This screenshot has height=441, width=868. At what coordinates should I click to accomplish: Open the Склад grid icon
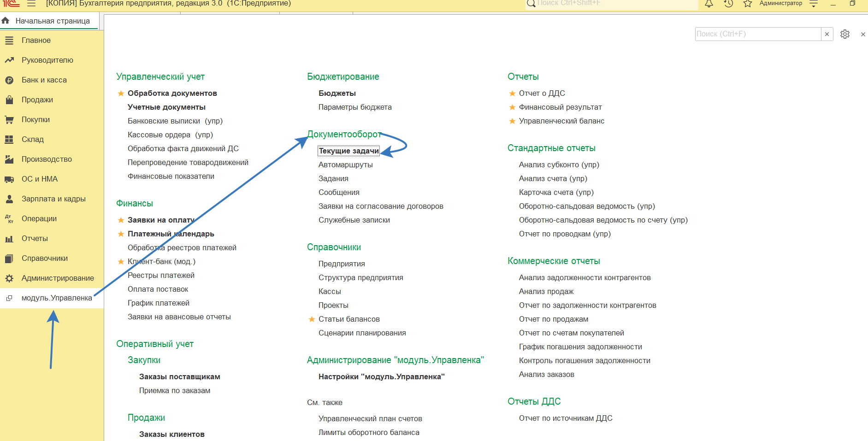click(9, 140)
